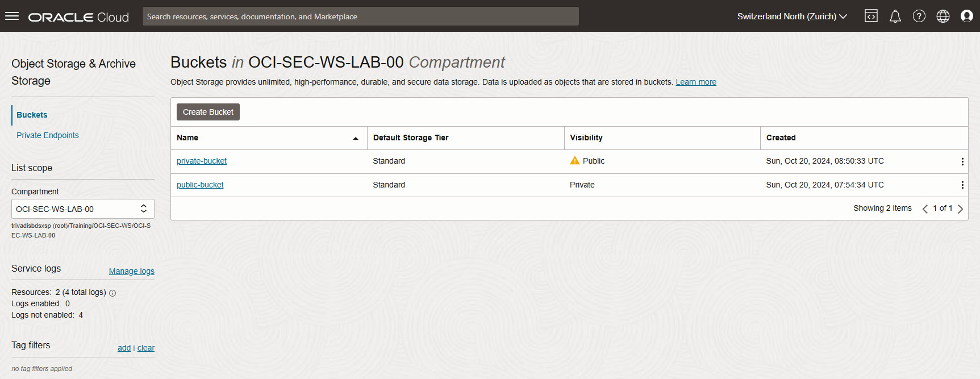Image resolution: width=980 pixels, height=379 pixels.
Task: Open the Cloud Shell developer tools icon
Action: 871,16
